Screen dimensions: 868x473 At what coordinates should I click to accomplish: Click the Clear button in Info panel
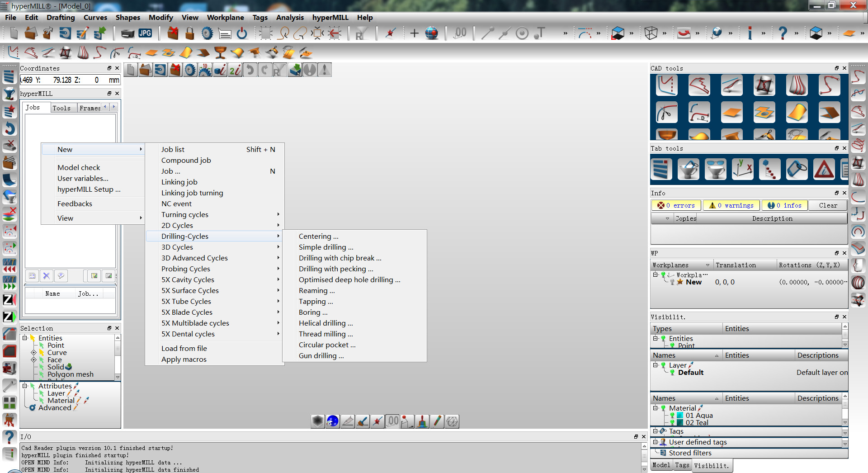[828, 205]
